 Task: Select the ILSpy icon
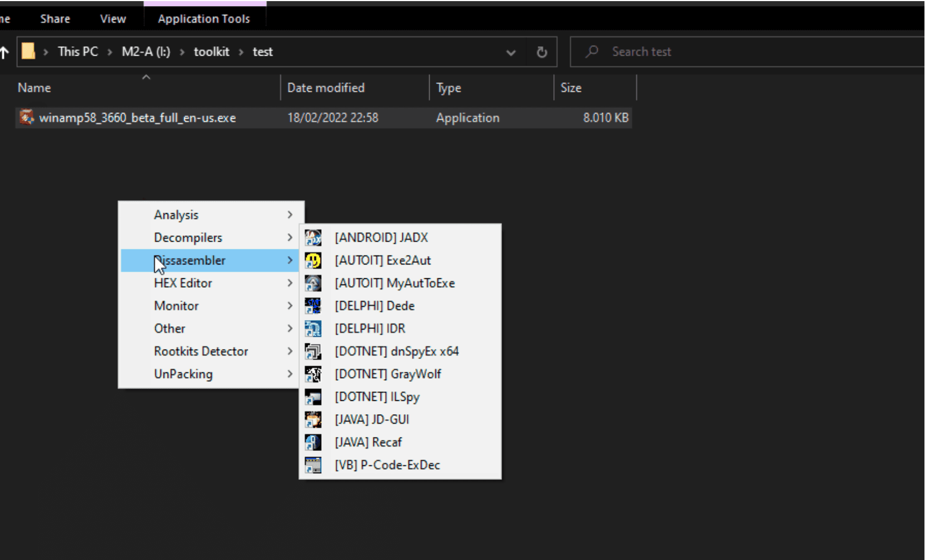click(313, 397)
